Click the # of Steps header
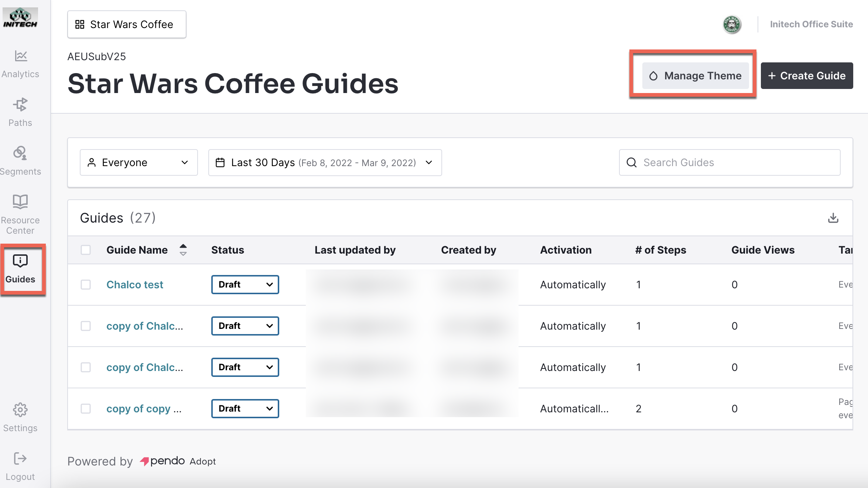 coord(660,250)
